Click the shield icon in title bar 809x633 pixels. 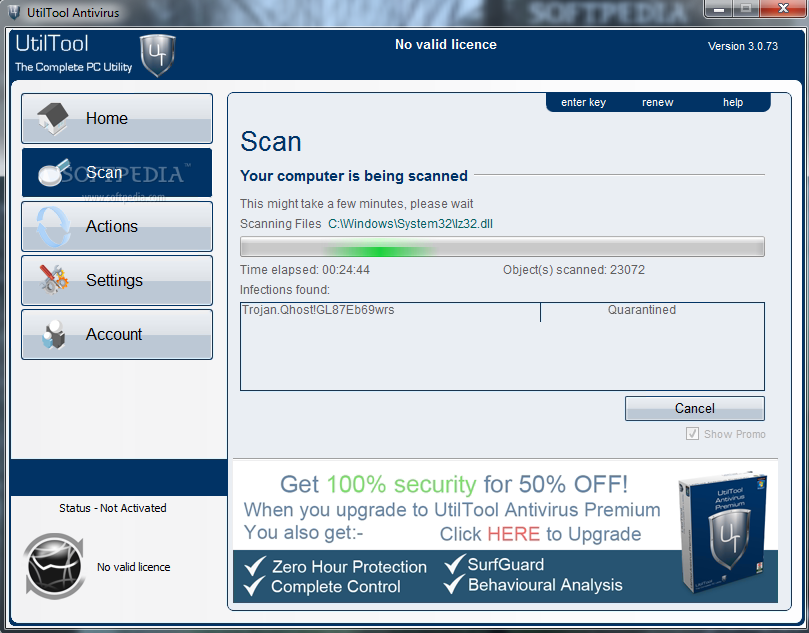click(14, 12)
